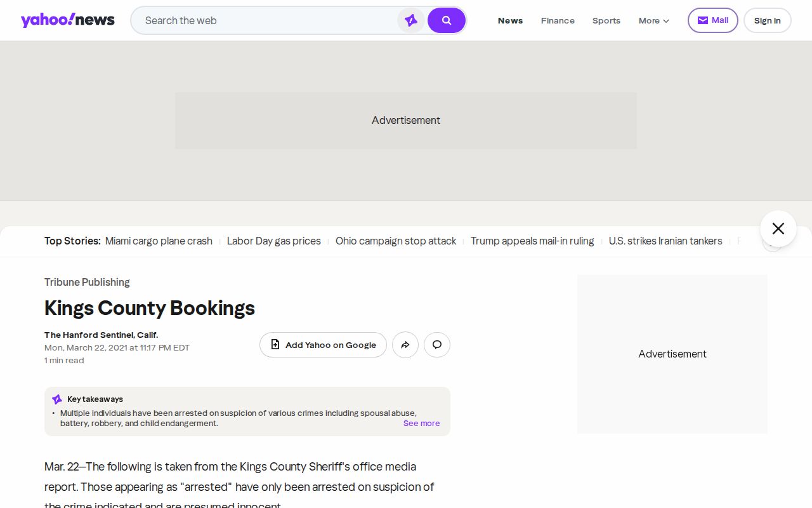Click the article date Mon, March 22, 2021

coord(117,347)
